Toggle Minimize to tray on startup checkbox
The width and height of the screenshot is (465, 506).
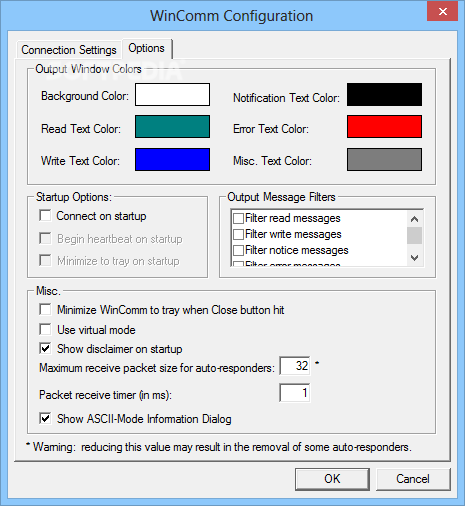point(45,260)
